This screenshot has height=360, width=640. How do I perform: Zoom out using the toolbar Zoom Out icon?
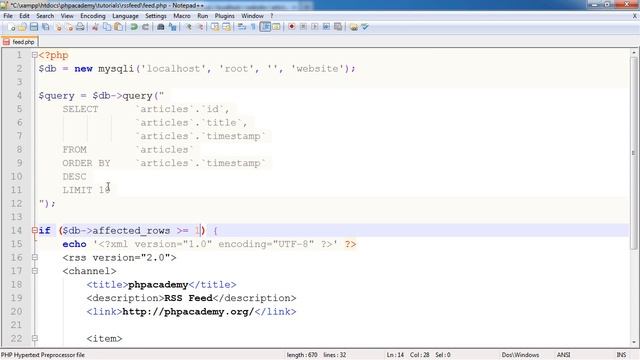pyautogui.click(x=200, y=27)
